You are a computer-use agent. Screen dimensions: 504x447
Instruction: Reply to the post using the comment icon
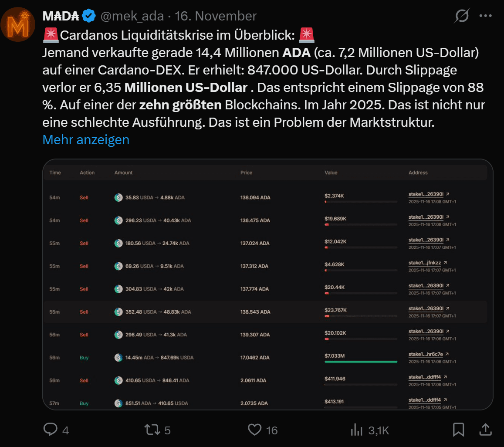coord(49,430)
